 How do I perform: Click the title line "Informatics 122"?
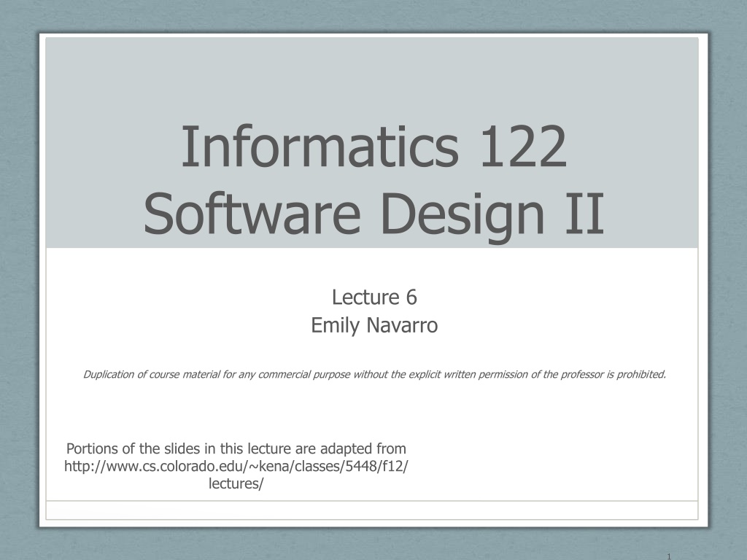point(374,146)
